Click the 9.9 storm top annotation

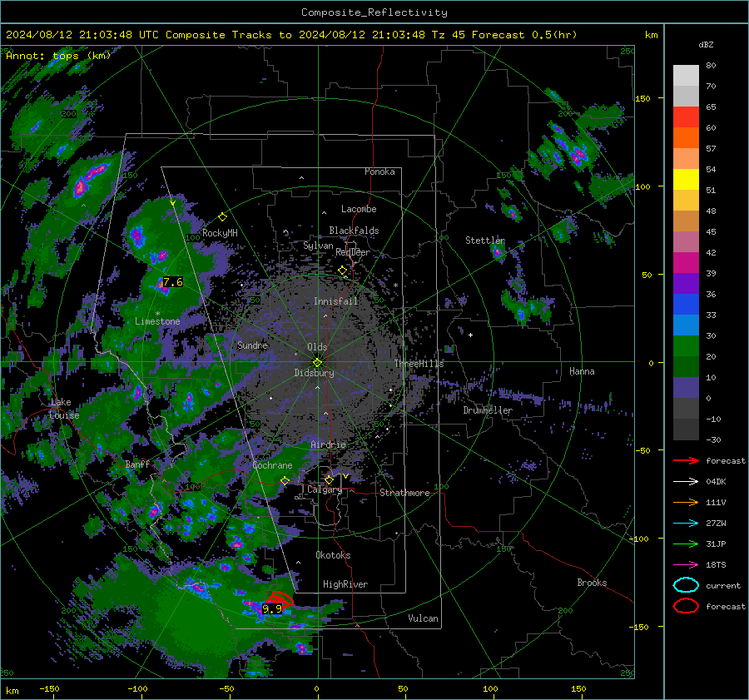272,608
